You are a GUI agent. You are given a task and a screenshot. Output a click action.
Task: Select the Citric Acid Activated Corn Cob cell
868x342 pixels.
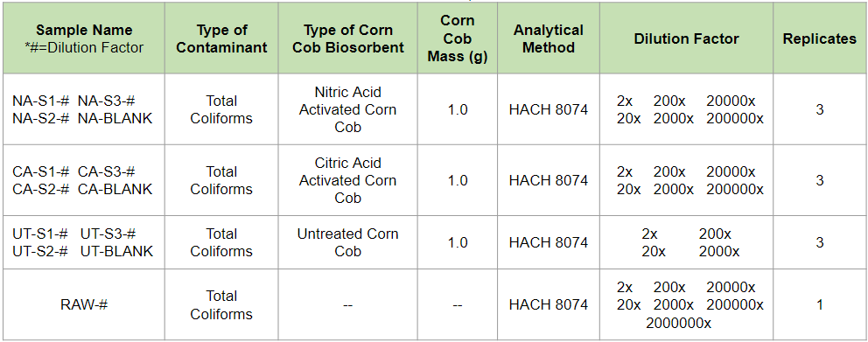tap(347, 180)
